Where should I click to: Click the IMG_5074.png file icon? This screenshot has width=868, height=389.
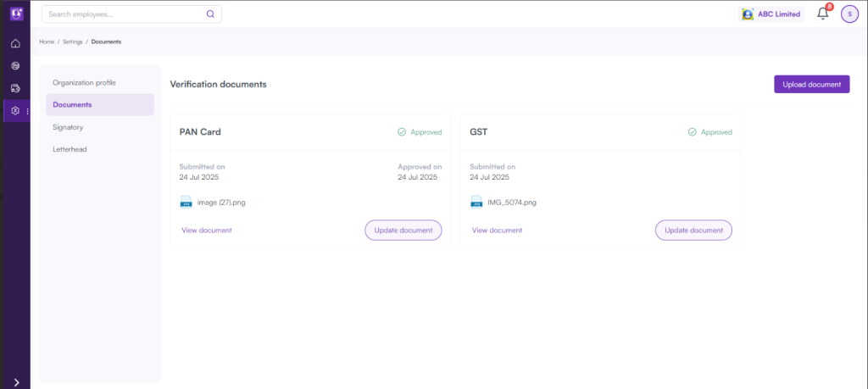pos(476,202)
